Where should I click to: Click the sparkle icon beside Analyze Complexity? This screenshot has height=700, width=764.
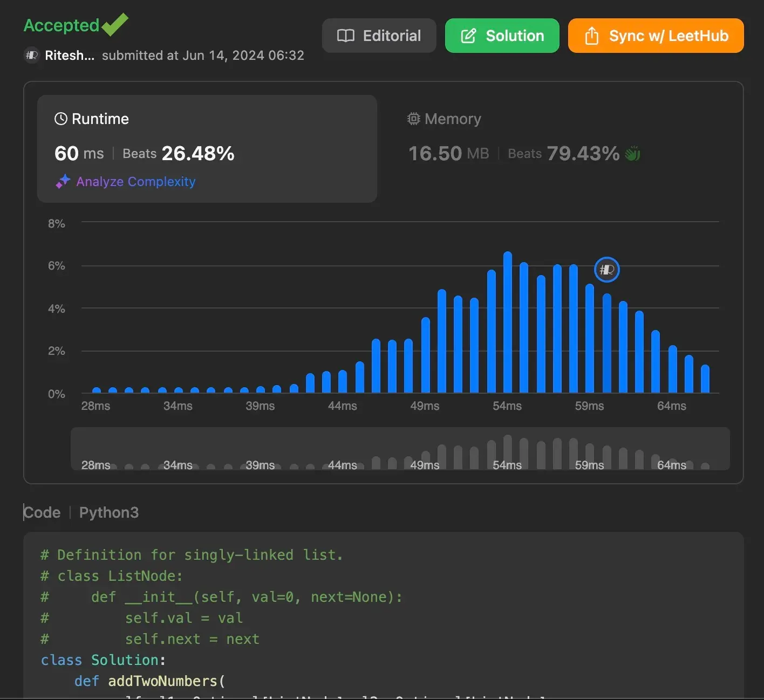pos(63,182)
